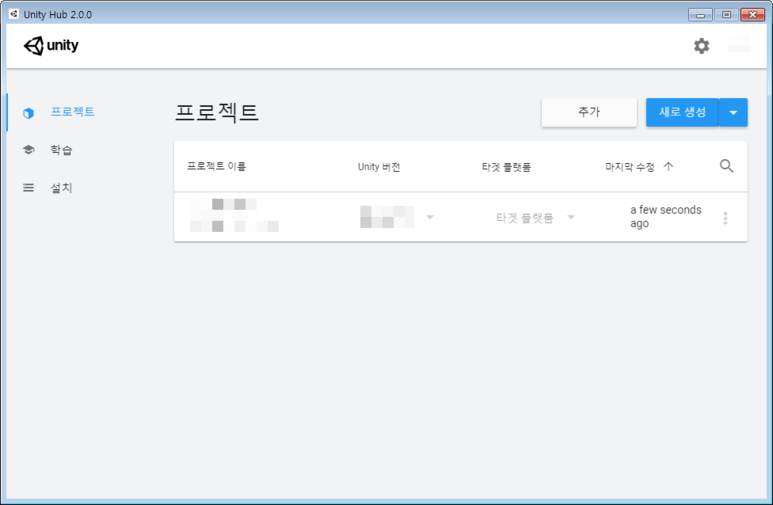
Task: Click Unity Hub title bar app icon
Action: (x=14, y=14)
